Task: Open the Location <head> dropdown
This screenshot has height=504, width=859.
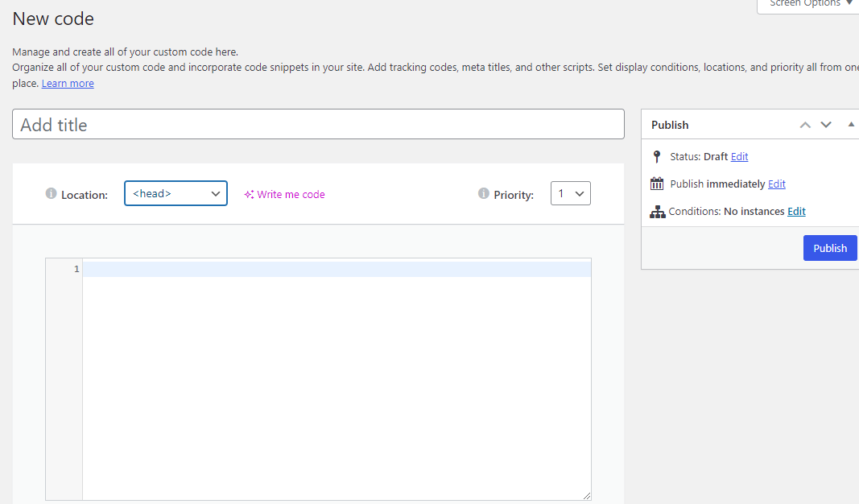Action: [x=176, y=193]
